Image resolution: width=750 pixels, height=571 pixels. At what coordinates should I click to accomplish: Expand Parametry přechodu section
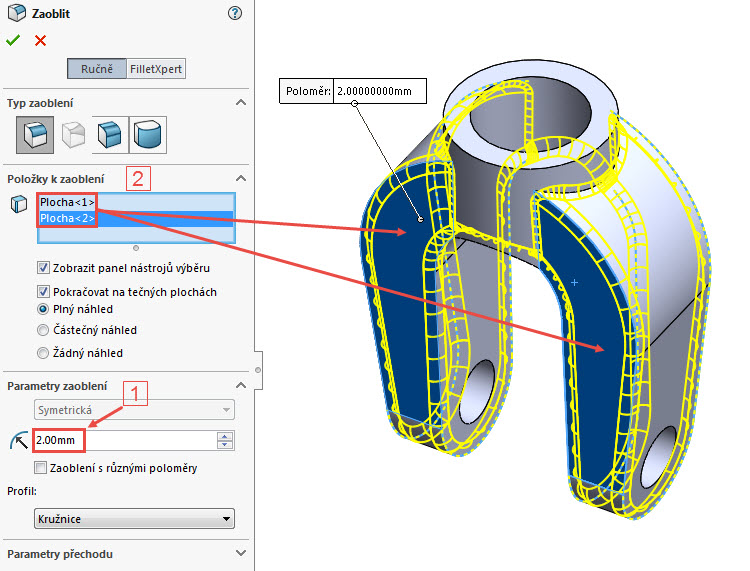(241, 553)
